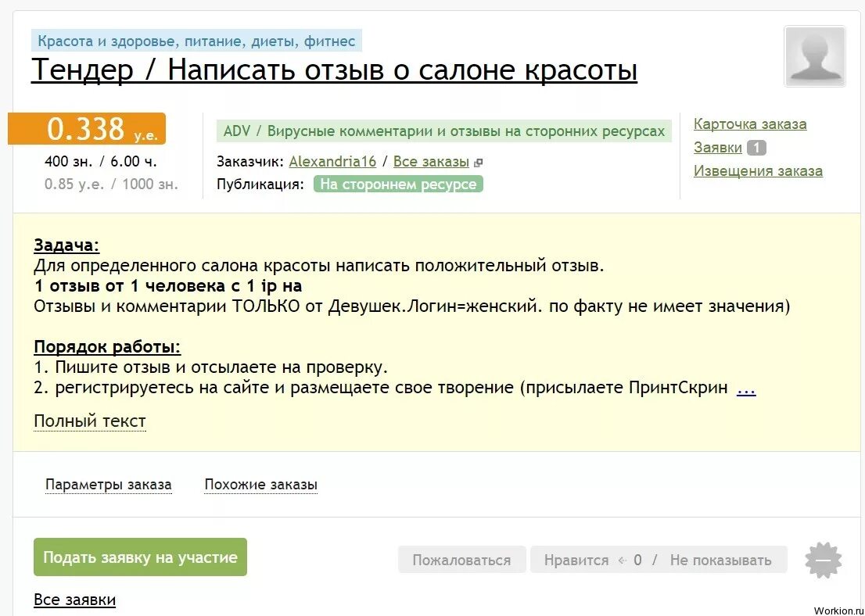Click the green На стороннем ресурсе label
Image resolution: width=865 pixels, height=616 pixels.
click(398, 184)
